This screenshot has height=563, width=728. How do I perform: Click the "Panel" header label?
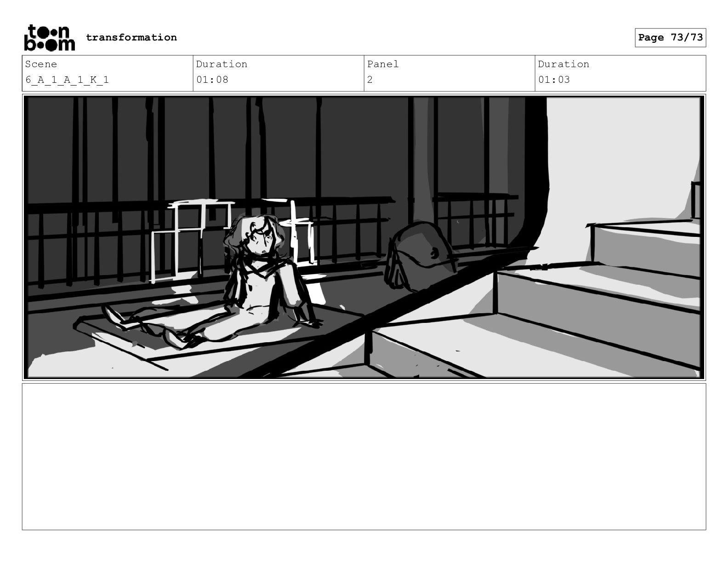point(383,64)
